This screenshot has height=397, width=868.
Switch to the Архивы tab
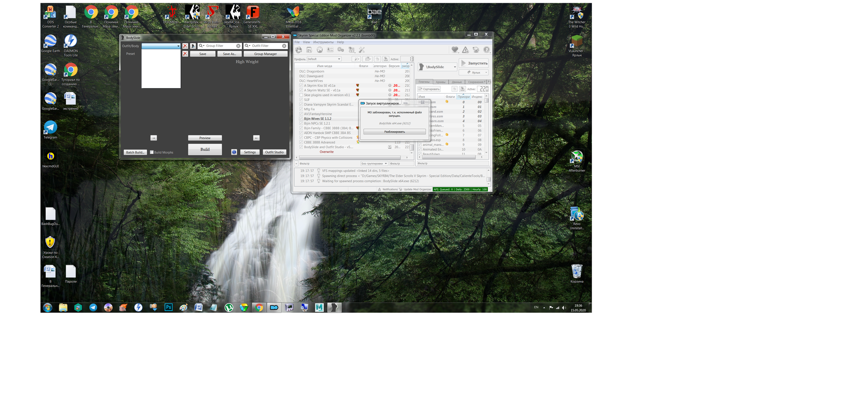440,82
